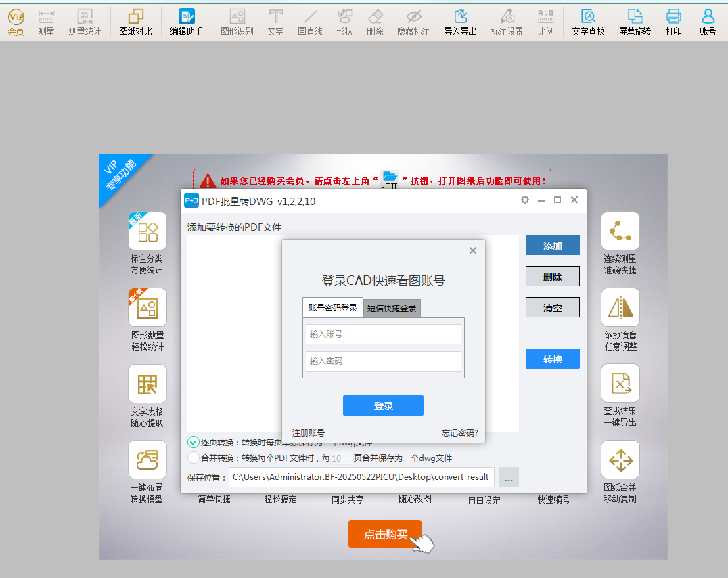Select the 图形识别 tool
The image size is (728, 578).
[x=237, y=22]
